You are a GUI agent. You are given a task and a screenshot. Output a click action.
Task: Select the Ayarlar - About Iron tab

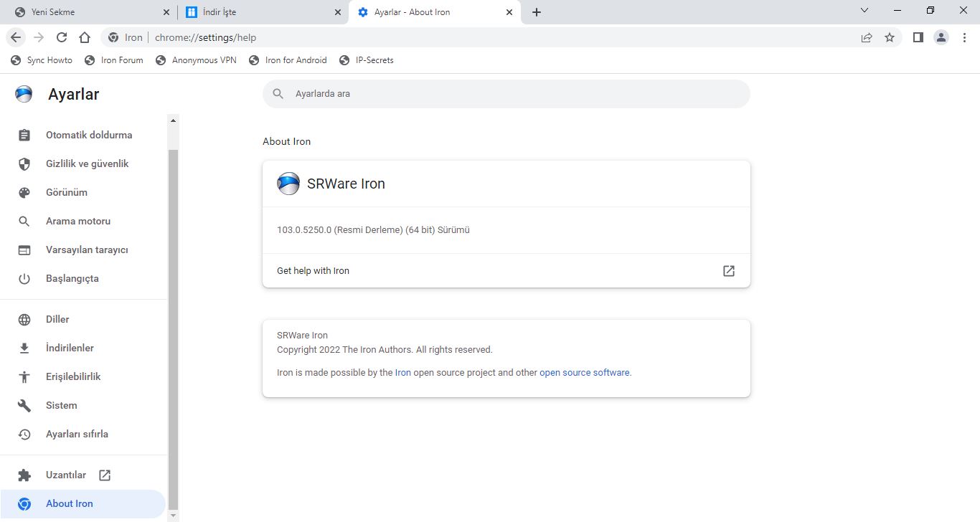click(434, 12)
